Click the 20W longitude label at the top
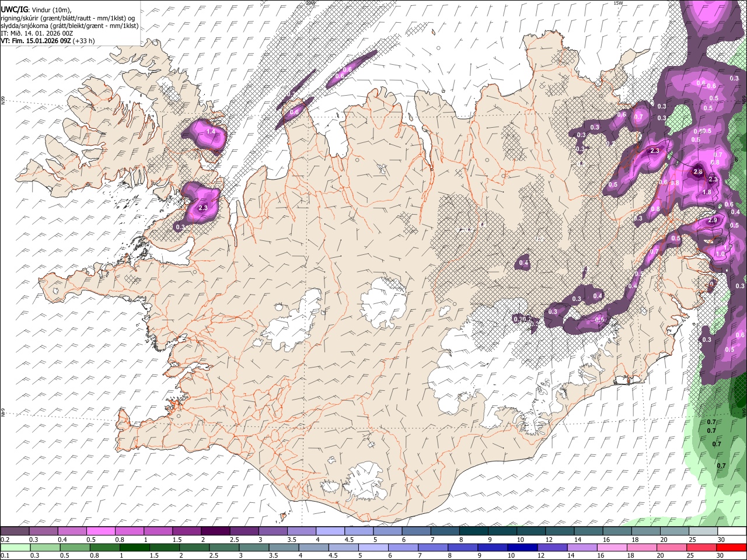Image resolution: width=747 pixels, height=560 pixels. 310,3
